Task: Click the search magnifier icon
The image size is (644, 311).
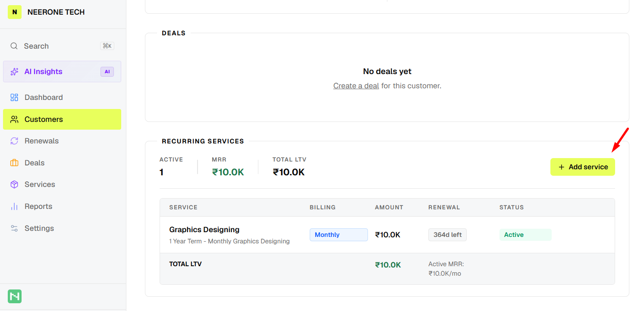Action: 14,46
